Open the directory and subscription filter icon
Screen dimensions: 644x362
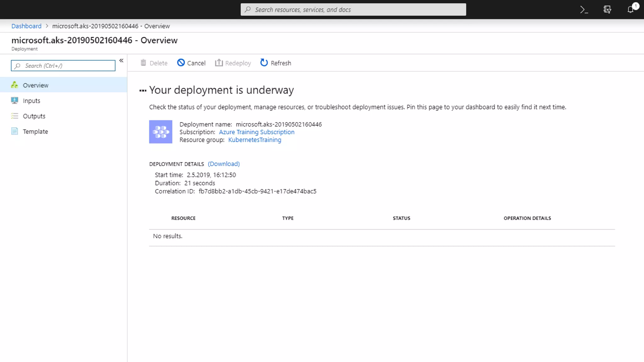click(607, 10)
